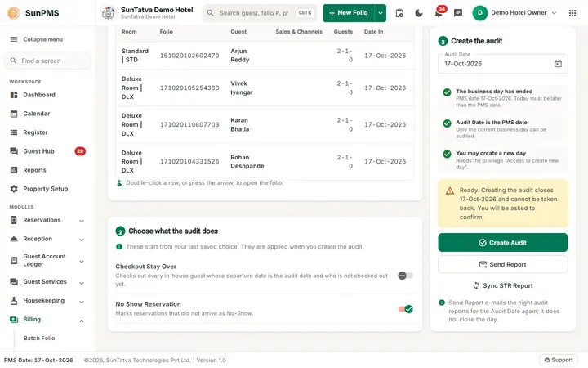Click the hamburger Collapse menu icon
The width and height of the screenshot is (588, 368).
(14, 39)
